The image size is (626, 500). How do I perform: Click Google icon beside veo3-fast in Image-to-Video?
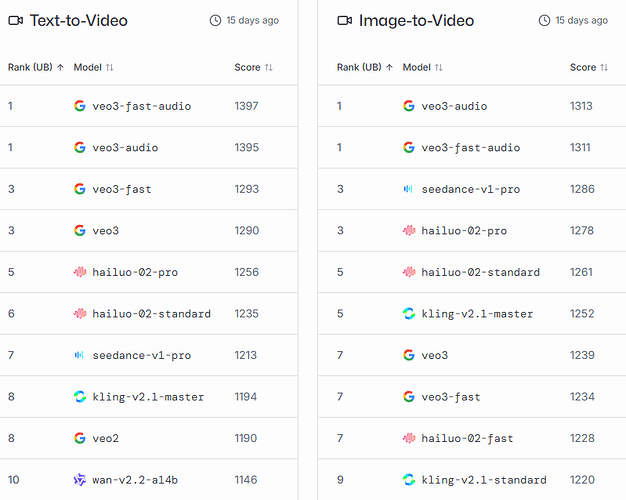tap(409, 397)
